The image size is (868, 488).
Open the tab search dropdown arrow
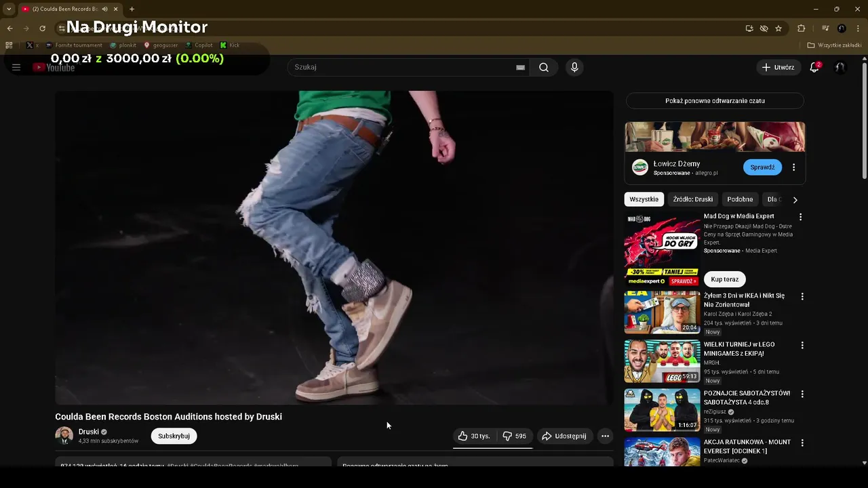tap(9, 9)
